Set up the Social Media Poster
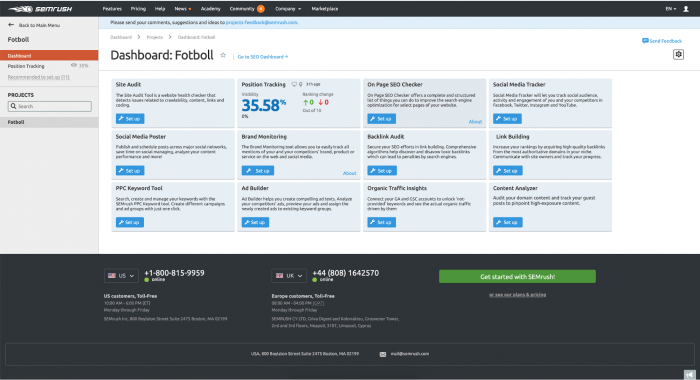Image resolution: width=700 pixels, height=380 pixels. pos(130,171)
